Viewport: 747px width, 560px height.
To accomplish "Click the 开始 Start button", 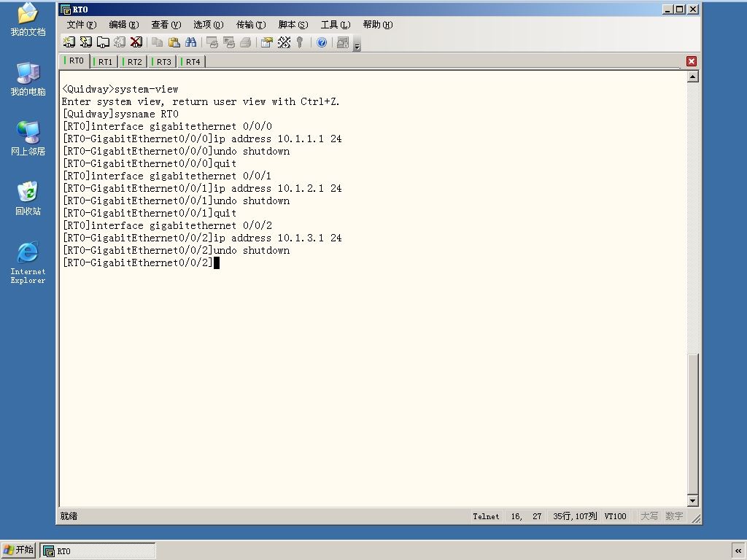I will point(18,551).
